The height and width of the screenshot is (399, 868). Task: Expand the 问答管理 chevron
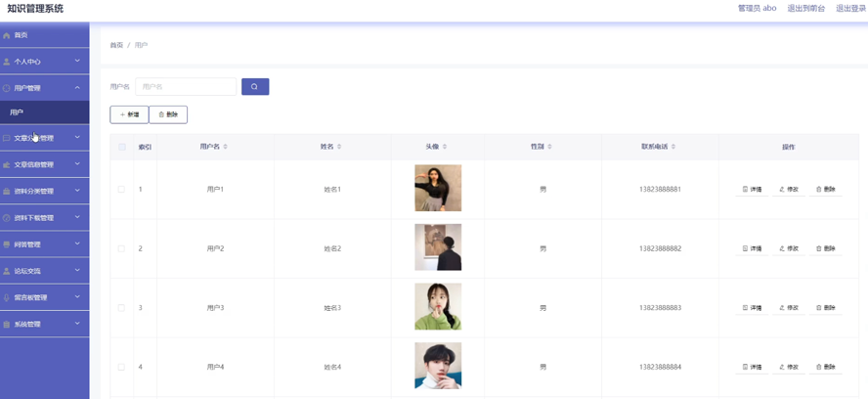[x=77, y=244]
